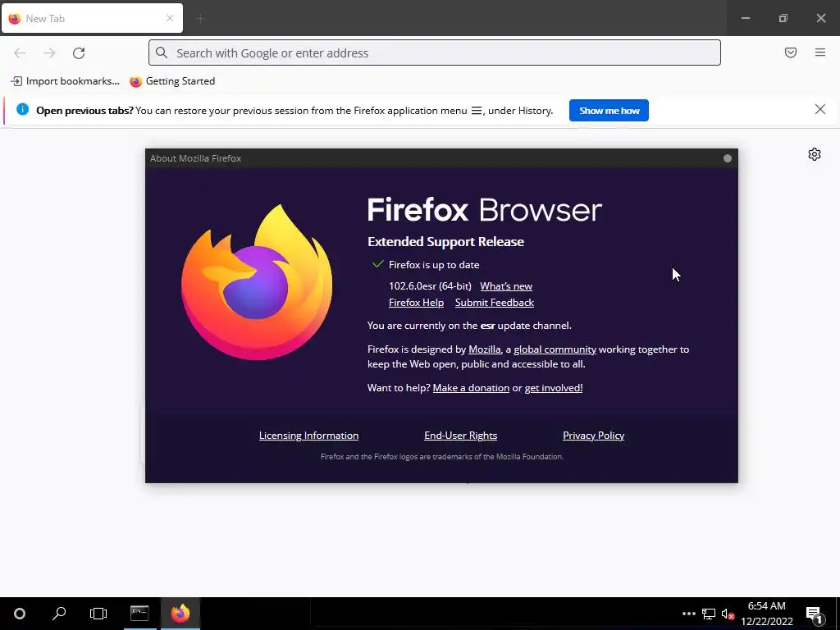Screen dimensions: 840x630
Task: Click the browser forward arrow
Action: 49,53
